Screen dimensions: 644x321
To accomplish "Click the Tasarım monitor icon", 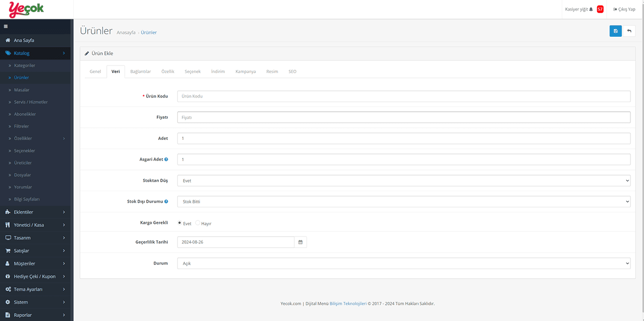I will pyautogui.click(x=8, y=238).
